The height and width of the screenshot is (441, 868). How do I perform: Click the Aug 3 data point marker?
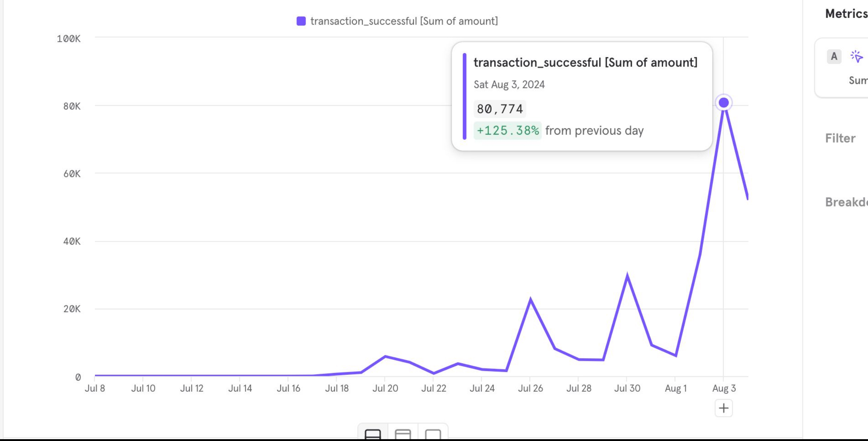[723, 103]
